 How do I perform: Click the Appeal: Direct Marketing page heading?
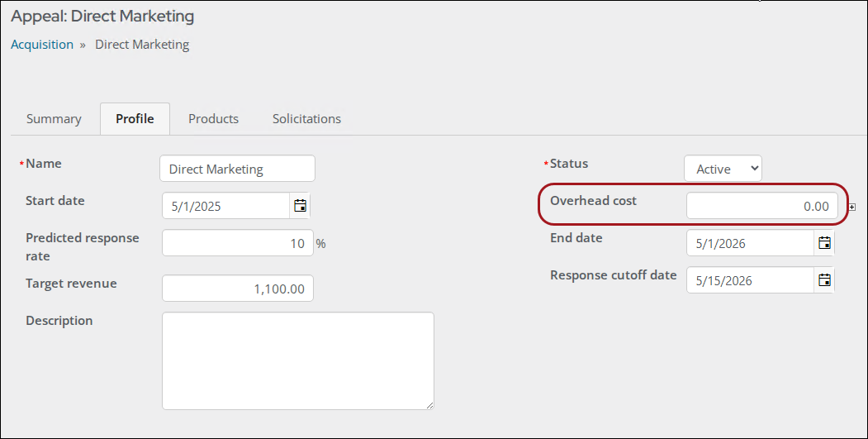[102, 16]
